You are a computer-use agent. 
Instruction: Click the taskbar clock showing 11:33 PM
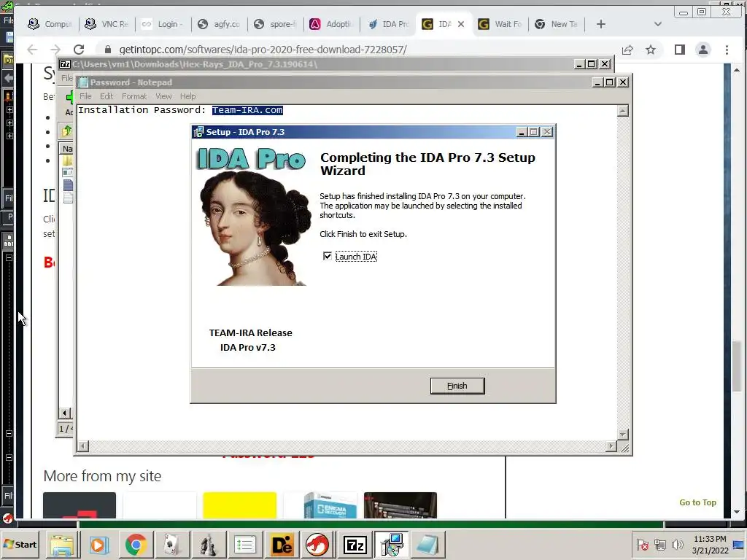(x=710, y=544)
